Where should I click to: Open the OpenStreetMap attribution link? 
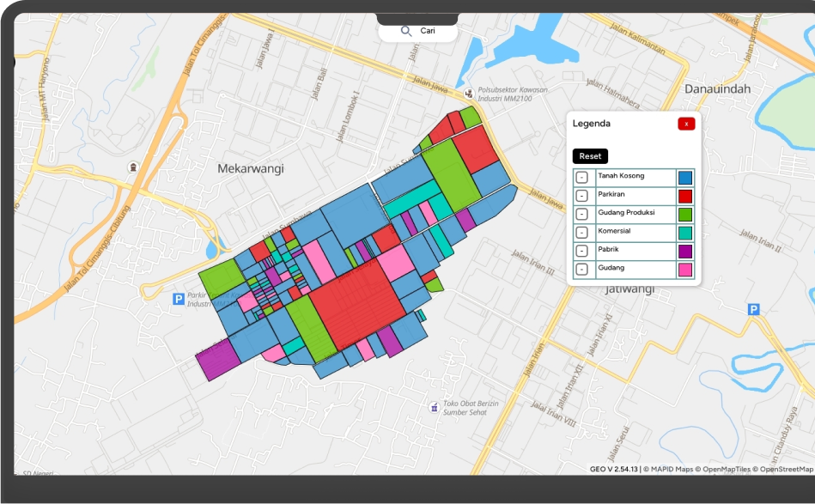coord(785,469)
